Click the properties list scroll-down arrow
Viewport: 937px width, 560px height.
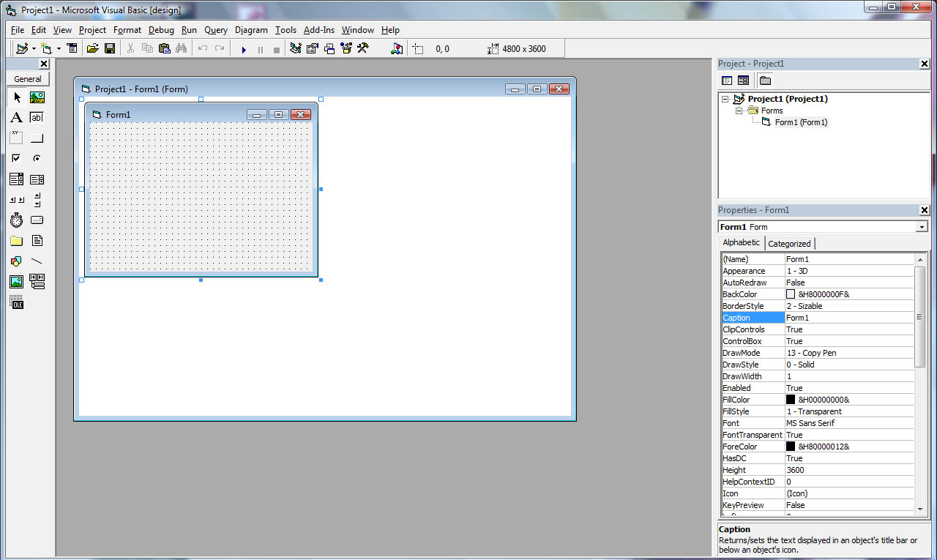point(921,508)
